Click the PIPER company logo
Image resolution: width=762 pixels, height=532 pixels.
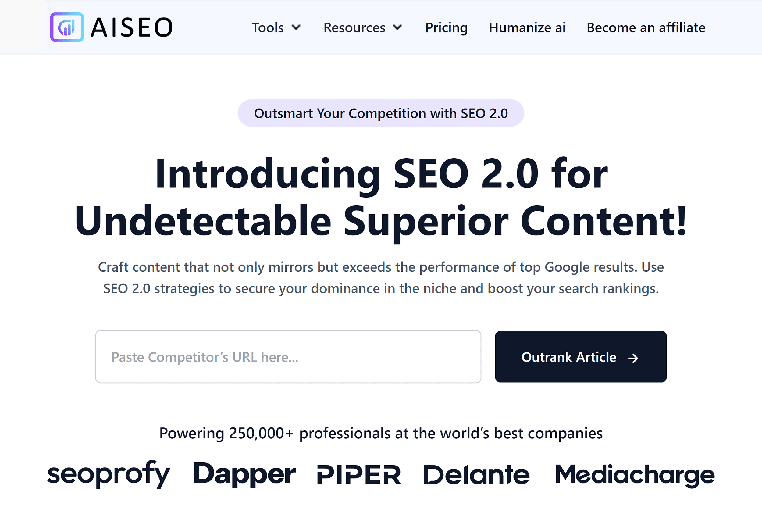point(358,474)
